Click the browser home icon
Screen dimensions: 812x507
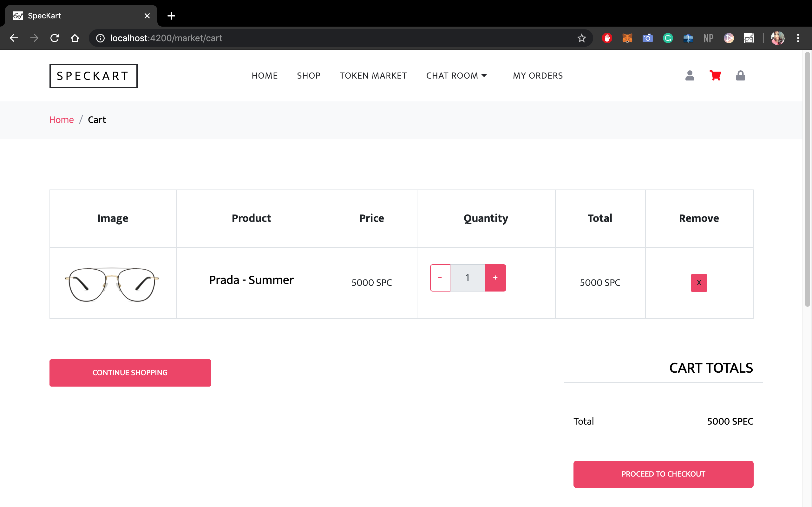(75, 38)
